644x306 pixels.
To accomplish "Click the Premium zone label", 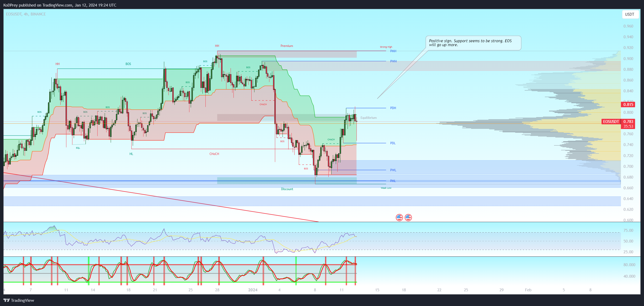I will pyautogui.click(x=287, y=46).
